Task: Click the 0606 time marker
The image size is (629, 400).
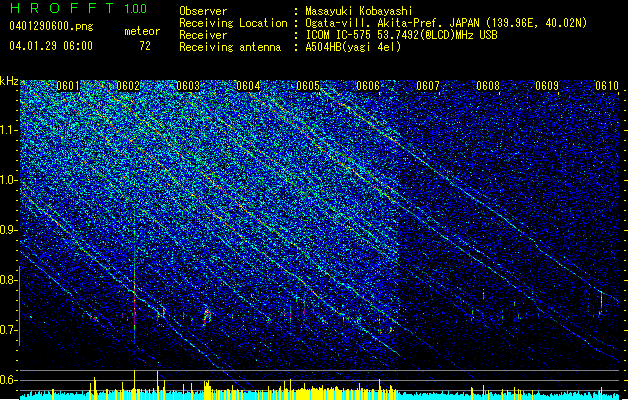Action: click(x=368, y=86)
